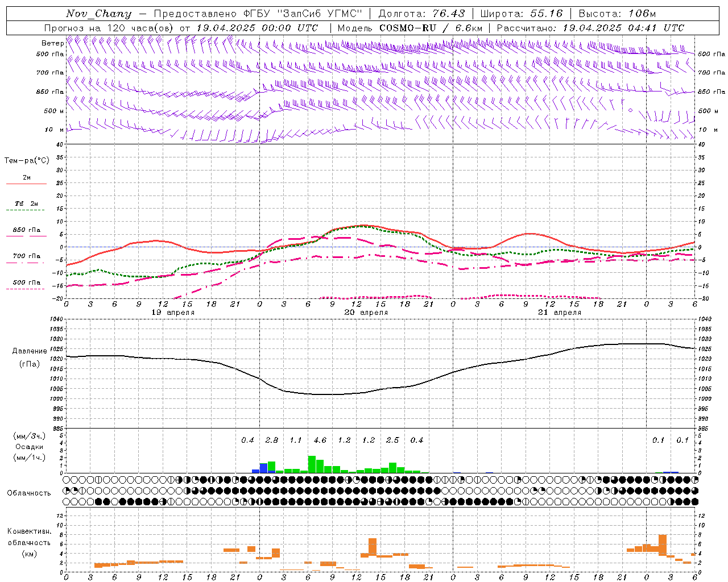
Task: Click the tallest orange convective cloud bar
Action: pyautogui.click(x=663, y=545)
